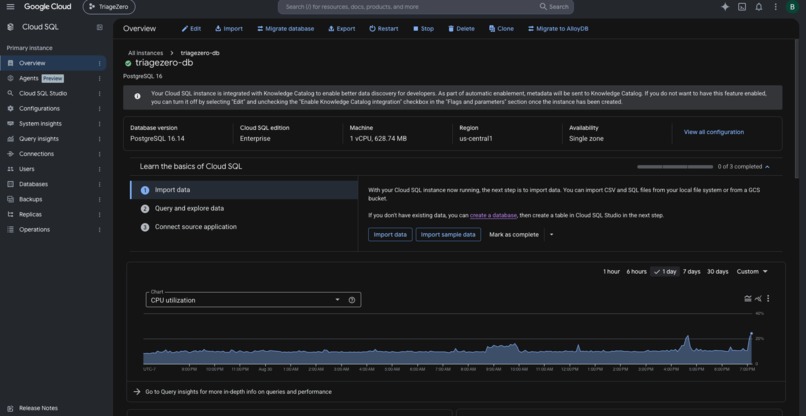Stop the instance from the toolbar
This screenshot has width=806, height=416.
tap(424, 29)
